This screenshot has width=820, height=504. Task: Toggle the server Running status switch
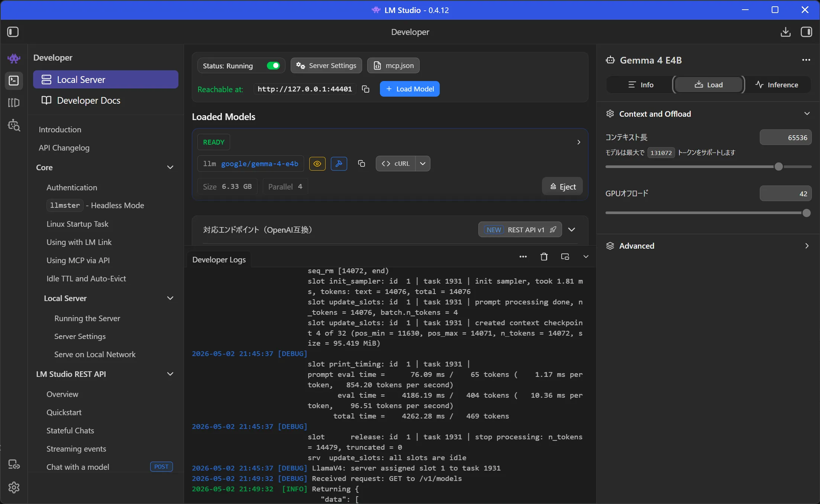coord(273,66)
